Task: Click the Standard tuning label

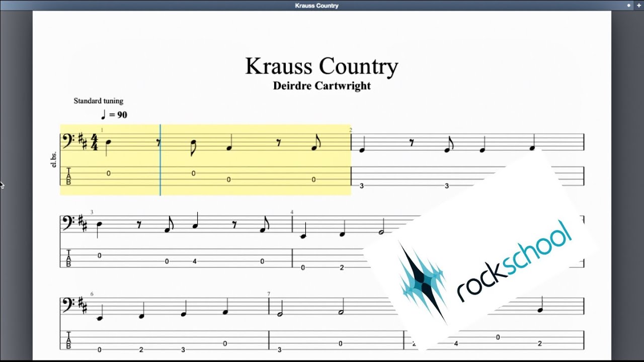Action: pos(99,101)
